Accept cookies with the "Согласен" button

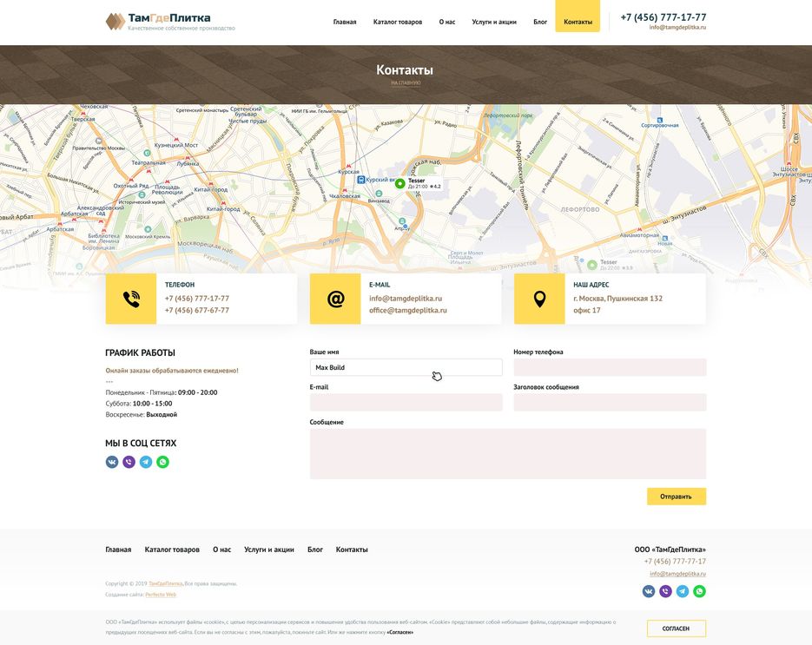point(676,629)
